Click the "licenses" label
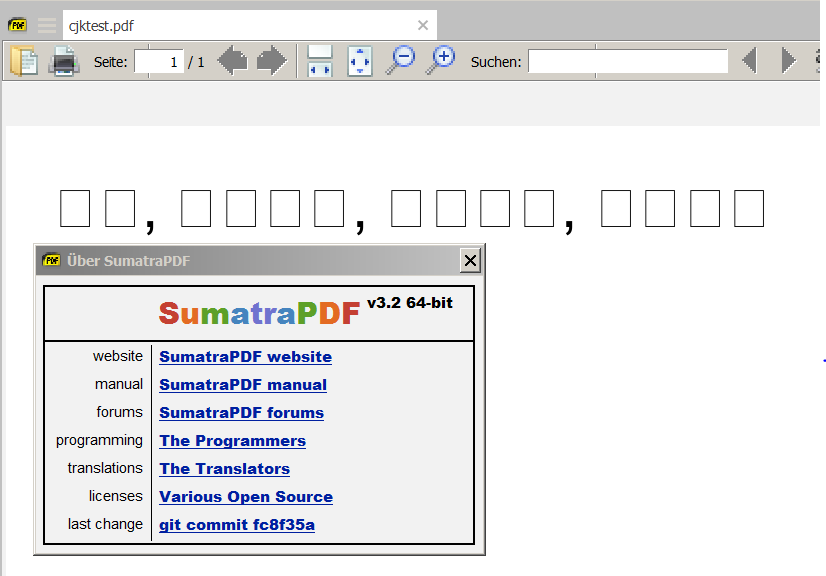This screenshot has width=826, height=576. pyautogui.click(x=116, y=496)
